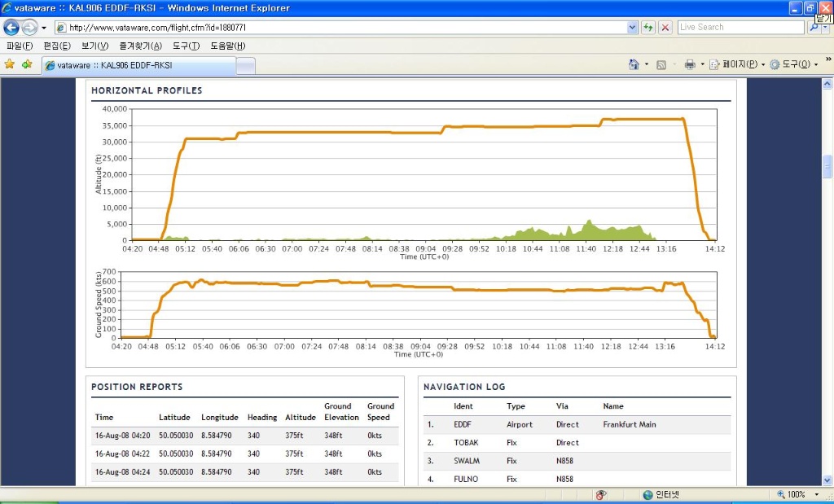
Task: Click in the Live Search input field
Action: [x=740, y=27]
